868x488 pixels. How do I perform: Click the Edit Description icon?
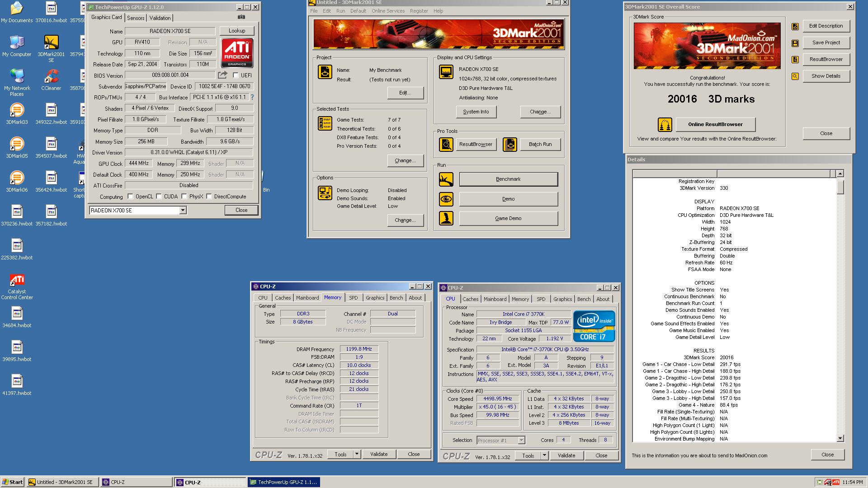795,27
